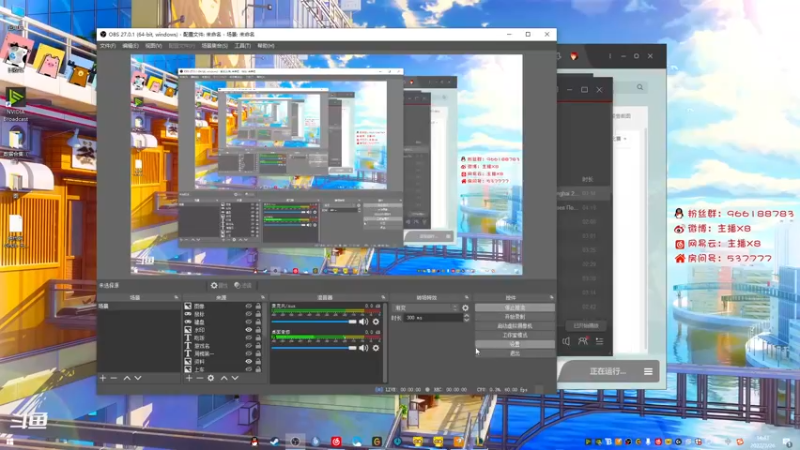Viewport: 800px width, 450px height.
Task: Open the 视图(V) menu
Action: click(153, 46)
